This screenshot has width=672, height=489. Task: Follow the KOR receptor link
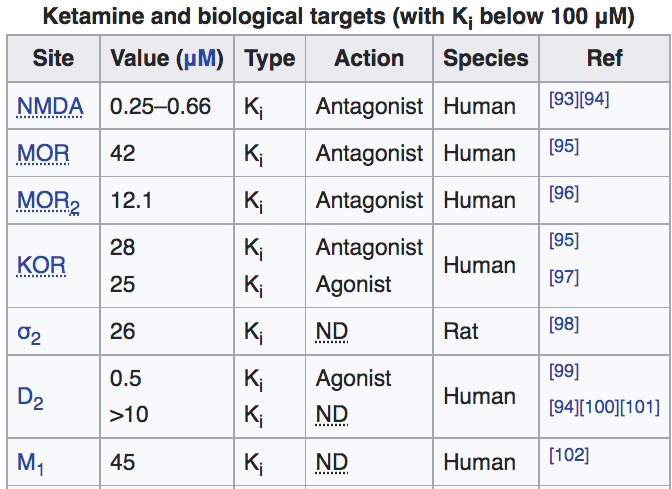[x=42, y=265]
